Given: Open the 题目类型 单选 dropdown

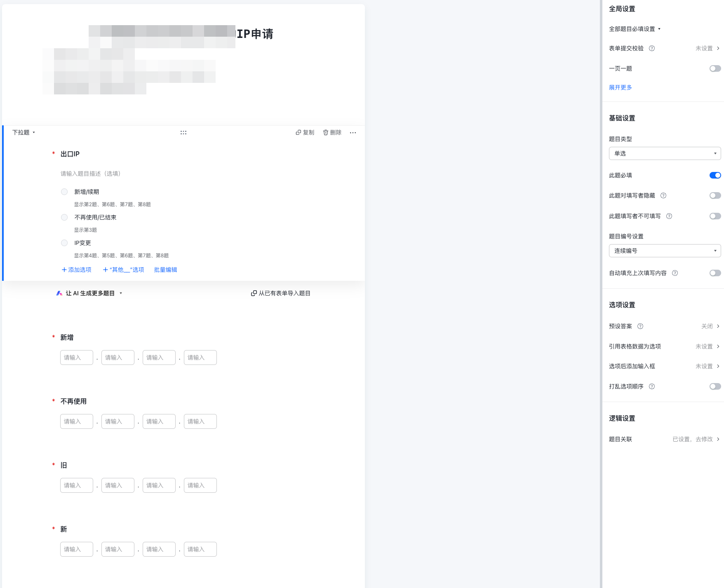Looking at the screenshot, I should click(665, 153).
